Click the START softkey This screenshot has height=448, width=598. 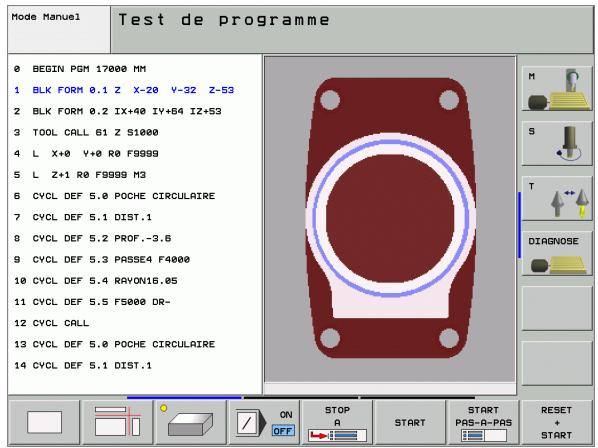[410, 422]
